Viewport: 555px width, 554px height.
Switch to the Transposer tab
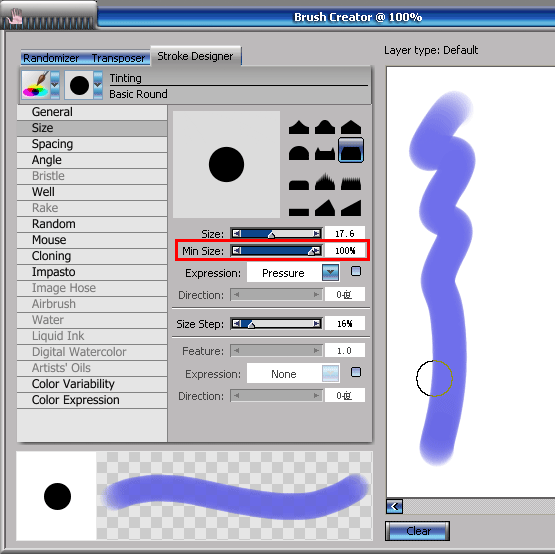point(118,58)
